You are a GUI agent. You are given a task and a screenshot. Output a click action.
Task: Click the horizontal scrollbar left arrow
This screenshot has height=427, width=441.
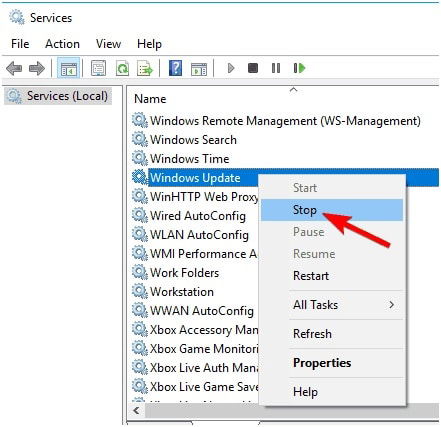pyautogui.click(x=136, y=410)
